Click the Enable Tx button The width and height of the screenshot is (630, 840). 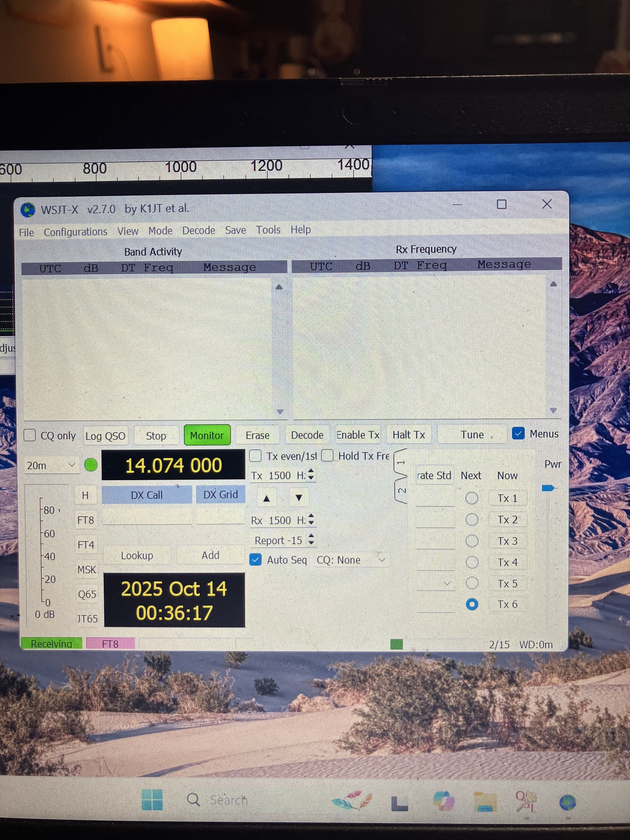(357, 435)
